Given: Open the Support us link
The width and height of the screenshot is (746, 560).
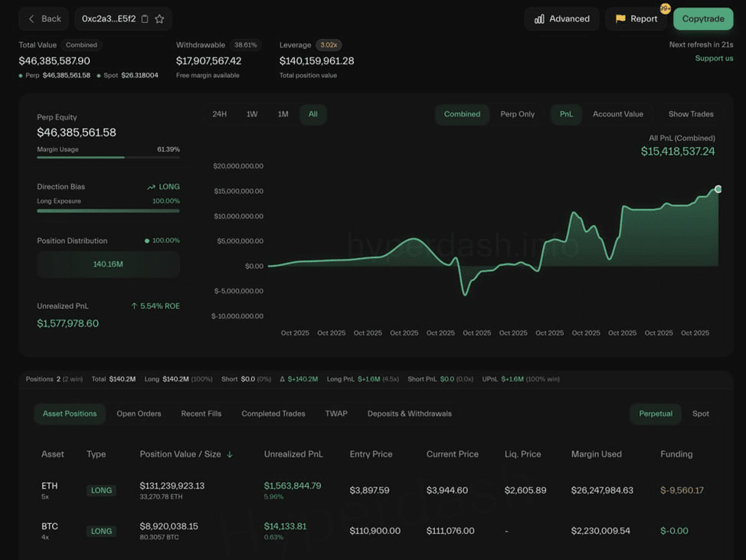Looking at the screenshot, I should click(x=714, y=58).
